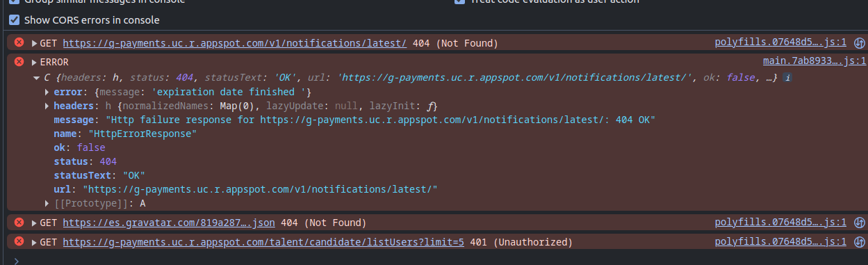The height and width of the screenshot is (265, 868).
Task: Expand the error property object
Action: tap(47, 92)
